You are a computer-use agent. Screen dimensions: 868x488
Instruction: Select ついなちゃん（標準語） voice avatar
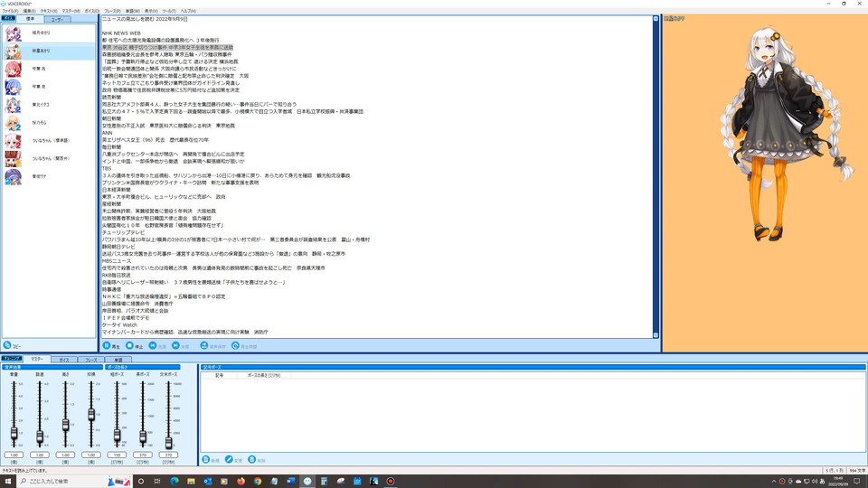[13, 141]
